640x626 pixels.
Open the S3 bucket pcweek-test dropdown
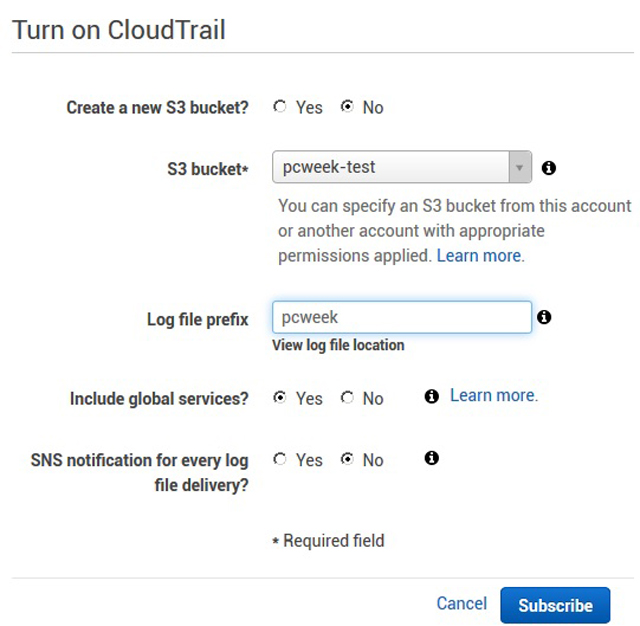point(402,167)
